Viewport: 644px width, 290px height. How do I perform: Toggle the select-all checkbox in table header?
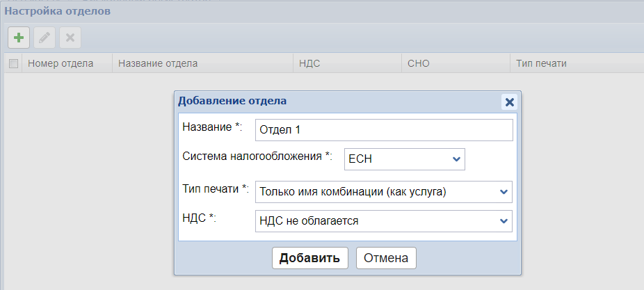tap(13, 63)
